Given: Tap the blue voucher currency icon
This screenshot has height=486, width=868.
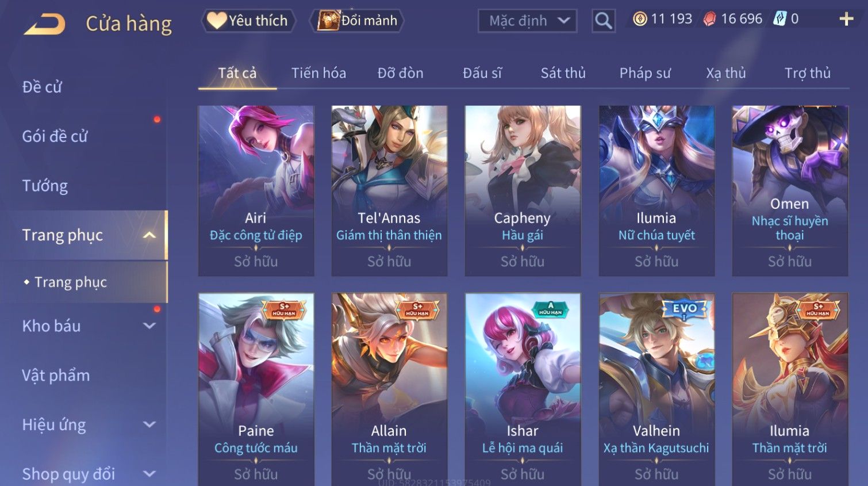Looking at the screenshot, I should (779, 19).
